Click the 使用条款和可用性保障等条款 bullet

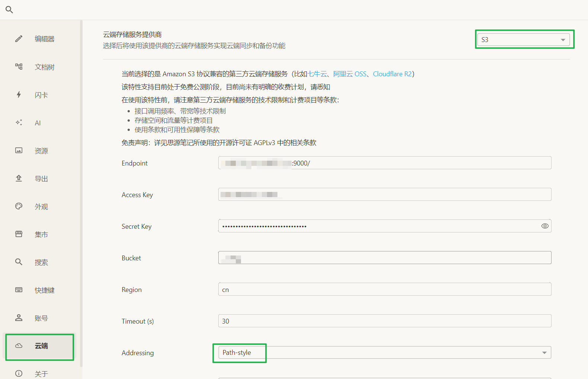click(x=177, y=130)
